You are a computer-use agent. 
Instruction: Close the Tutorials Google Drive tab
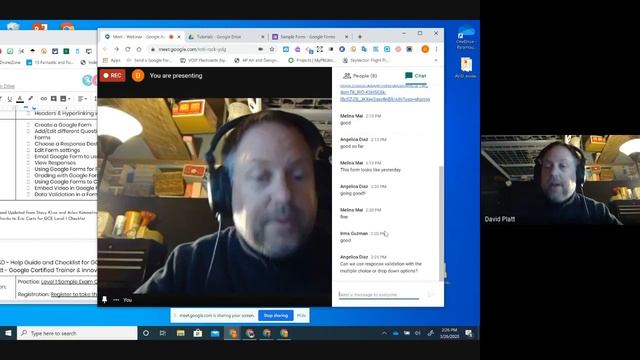point(263,37)
